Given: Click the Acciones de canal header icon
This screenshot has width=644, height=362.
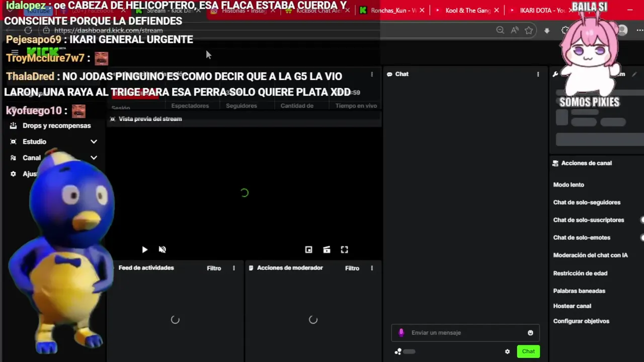Looking at the screenshot, I should (555, 163).
